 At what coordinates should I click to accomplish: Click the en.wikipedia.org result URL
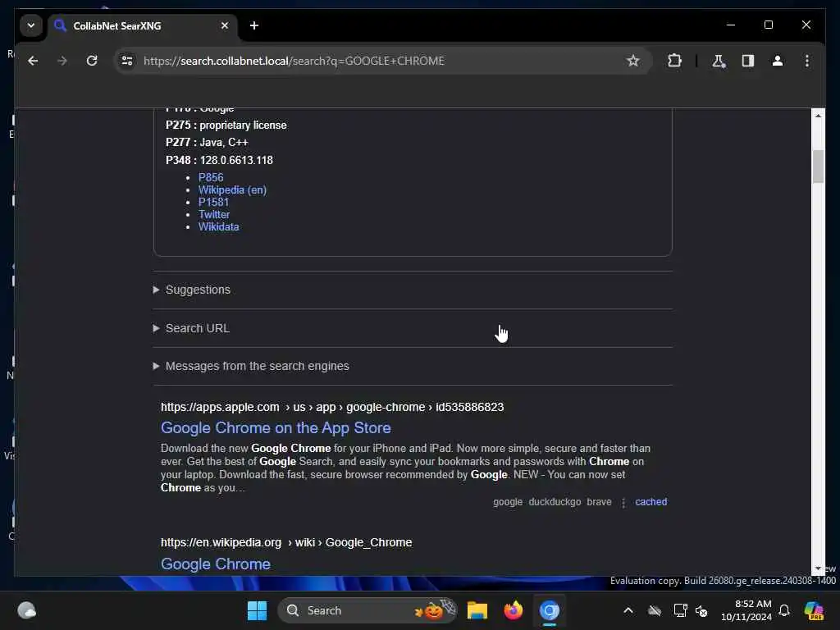tap(286, 543)
